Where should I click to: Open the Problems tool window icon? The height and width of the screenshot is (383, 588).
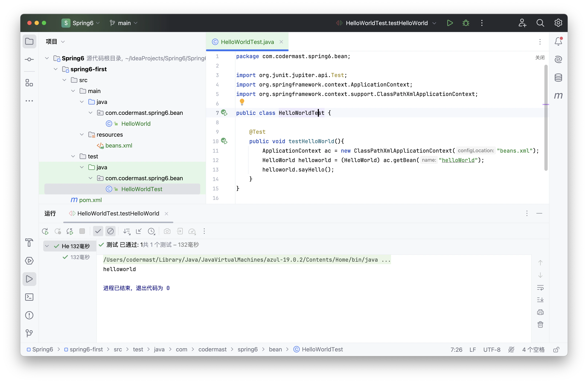(29, 315)
